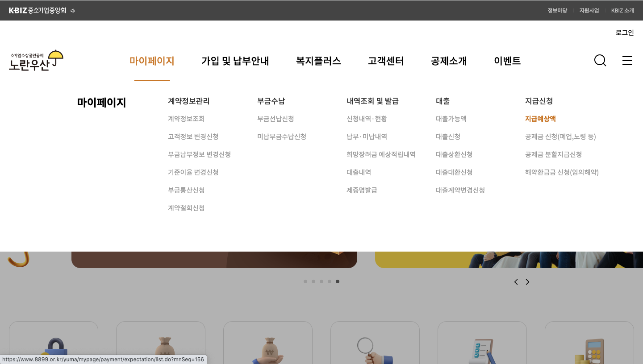The height and width of the screenshot is (364, 643).
Task: Click the left chevron for previous slide
Action: pos(516,281)
